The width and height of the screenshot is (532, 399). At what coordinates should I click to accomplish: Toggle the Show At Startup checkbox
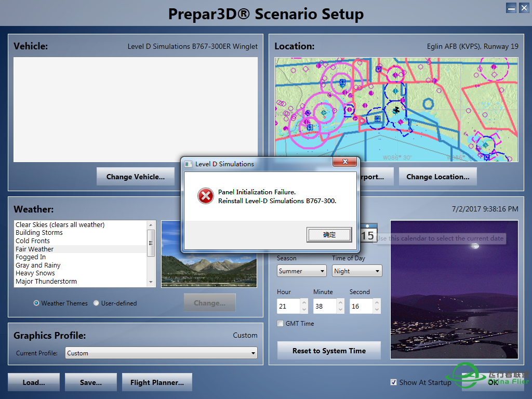[394, 382]
